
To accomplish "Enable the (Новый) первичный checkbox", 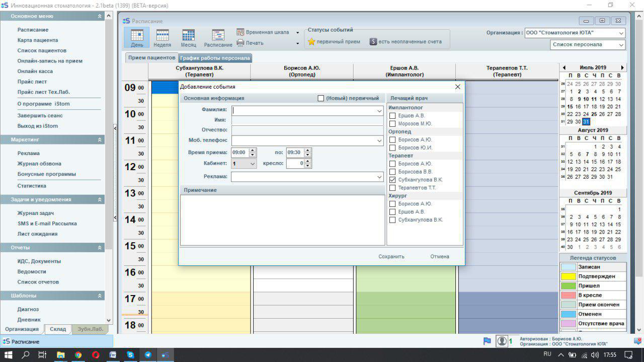I will tap(321, 98).
